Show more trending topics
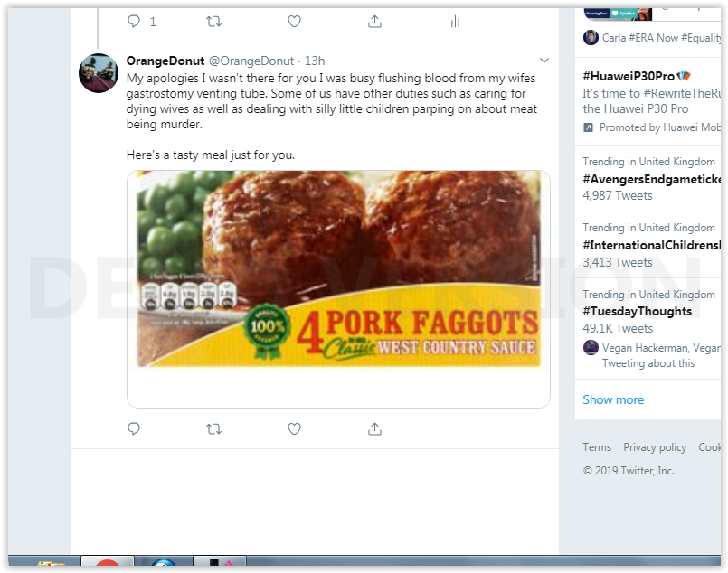The height and width of the screenshot is (573, 728). pyautogui.click(x=613, y=399)
